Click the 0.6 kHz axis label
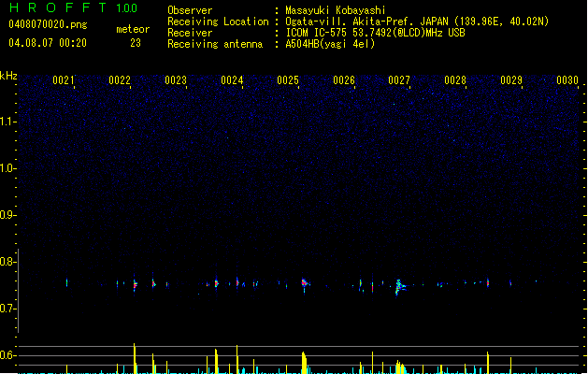Image resolution: width=588 pixels, height=374 pixels. (x=7, y=355)
